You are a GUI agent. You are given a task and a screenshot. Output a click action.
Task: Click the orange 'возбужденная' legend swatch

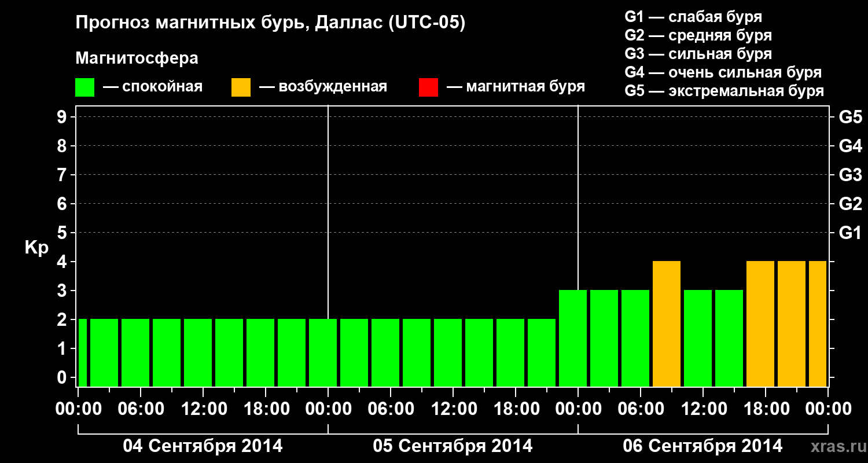241,87
